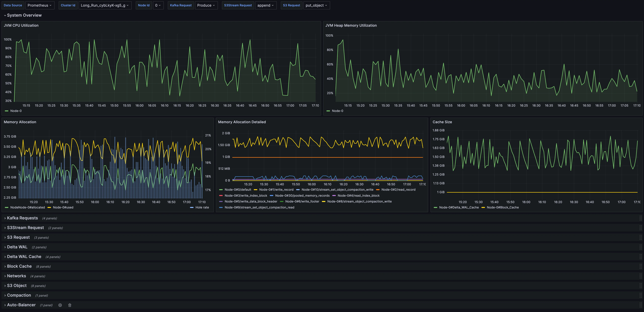This screenshot has height=312, width=644.
Task: Click the JVM CPU Utilization panel title
Action: [21, 25]
